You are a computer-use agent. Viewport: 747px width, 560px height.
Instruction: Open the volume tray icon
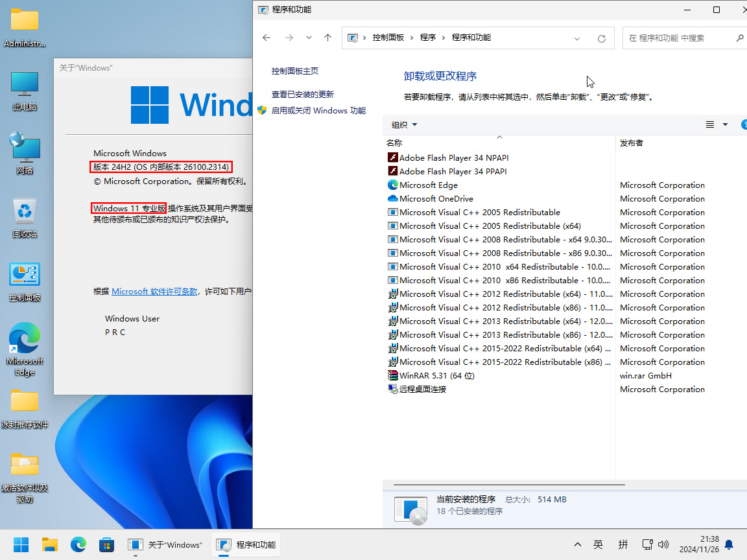click(x=663, y=544)
